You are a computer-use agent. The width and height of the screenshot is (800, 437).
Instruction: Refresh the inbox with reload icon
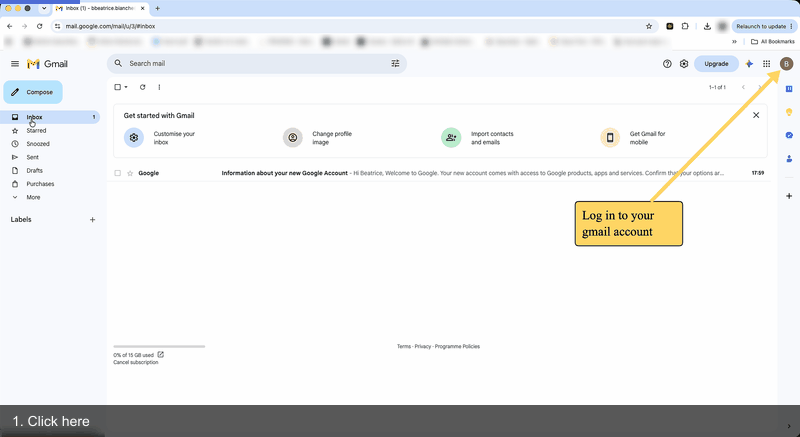point(142,87)
